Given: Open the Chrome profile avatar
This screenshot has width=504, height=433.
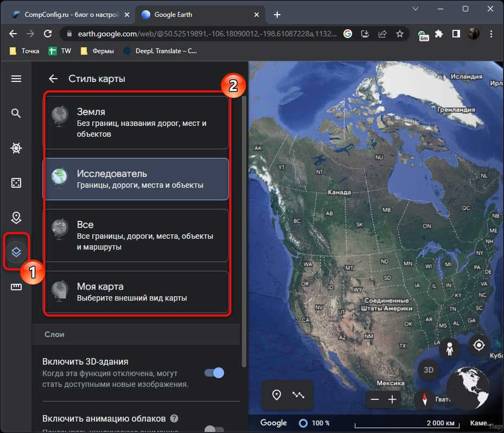Looking at the screenshot, I should click(x=474, y=34).
